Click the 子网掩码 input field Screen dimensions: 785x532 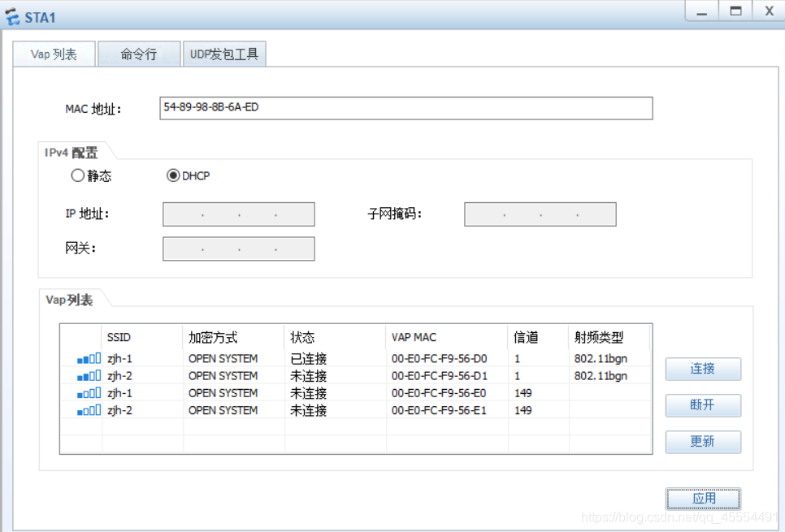pos(540,214)
